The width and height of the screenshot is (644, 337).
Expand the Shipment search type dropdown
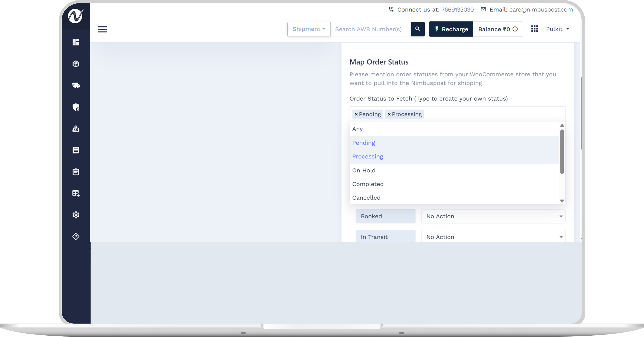tap(309, 29)
